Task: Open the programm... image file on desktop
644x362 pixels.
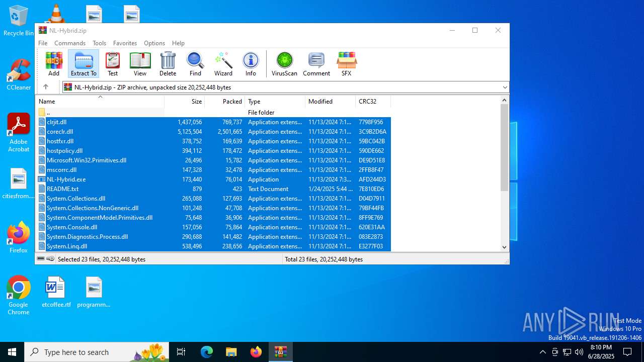Action: (x=94, y=292)
